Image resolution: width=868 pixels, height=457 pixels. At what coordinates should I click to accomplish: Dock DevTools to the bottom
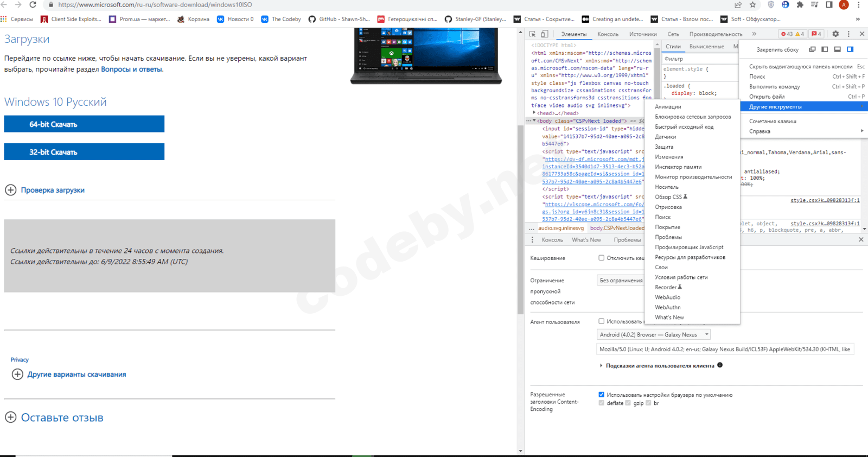click(x=837, y=49)
